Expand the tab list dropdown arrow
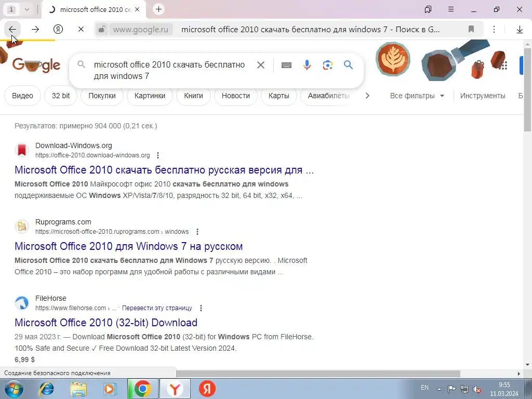Image resolution: width=532 pixels, height=399 pixels. [x=27, y=9]
